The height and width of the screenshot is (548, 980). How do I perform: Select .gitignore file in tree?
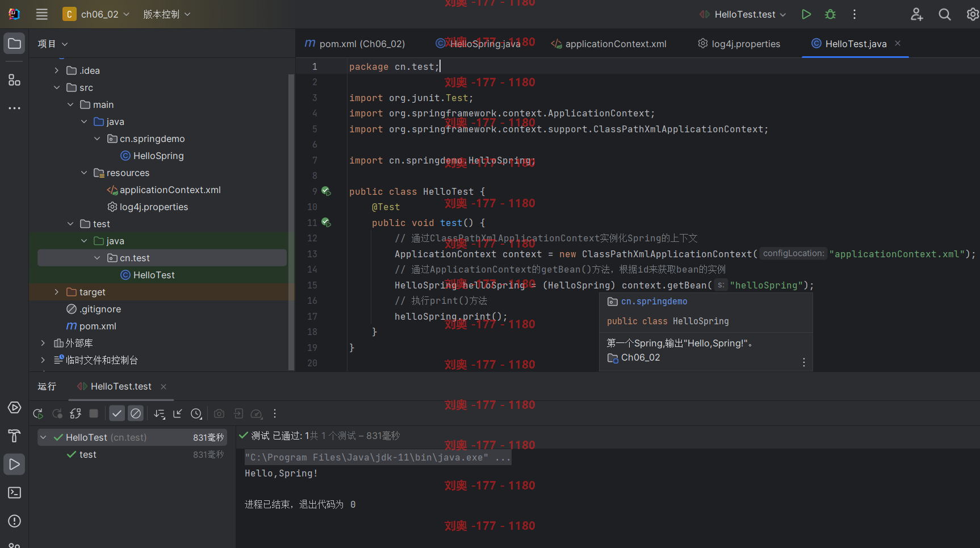94,309
